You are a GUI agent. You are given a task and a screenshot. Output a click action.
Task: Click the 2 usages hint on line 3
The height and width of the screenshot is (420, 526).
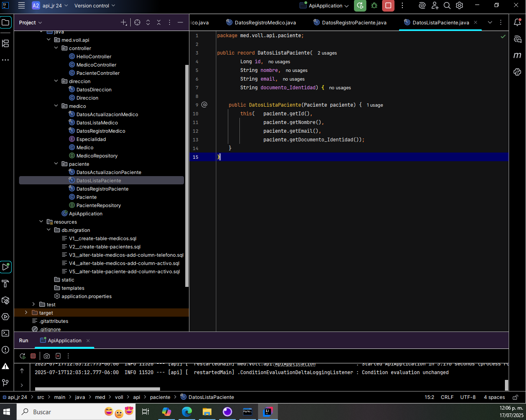(327, 53)
